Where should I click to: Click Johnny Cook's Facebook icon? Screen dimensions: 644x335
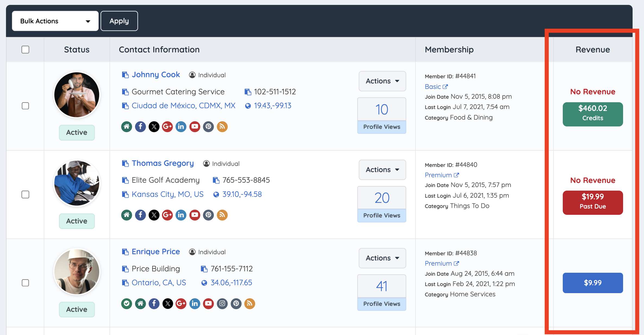(x=140, y=127)
